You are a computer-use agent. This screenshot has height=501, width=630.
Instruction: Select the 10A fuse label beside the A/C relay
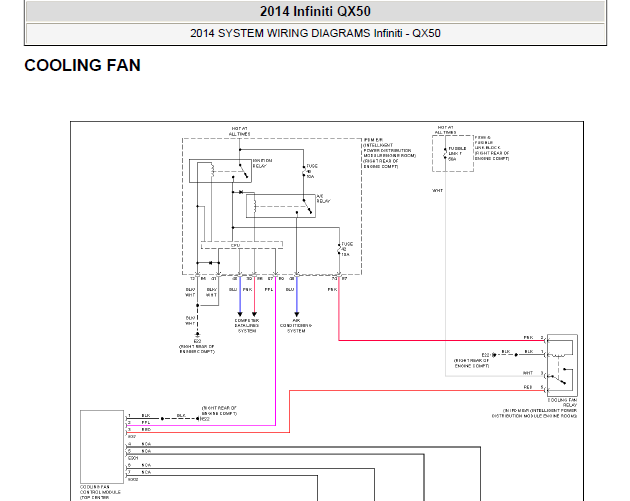[x=312, y=171]
